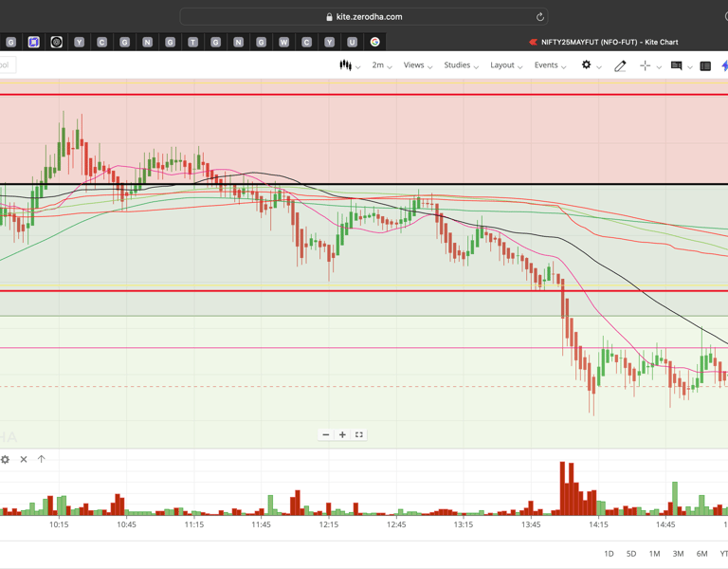This screenshot has width=728, height=569.
Task: Select the crosshair tool
Action: point(645,65)
